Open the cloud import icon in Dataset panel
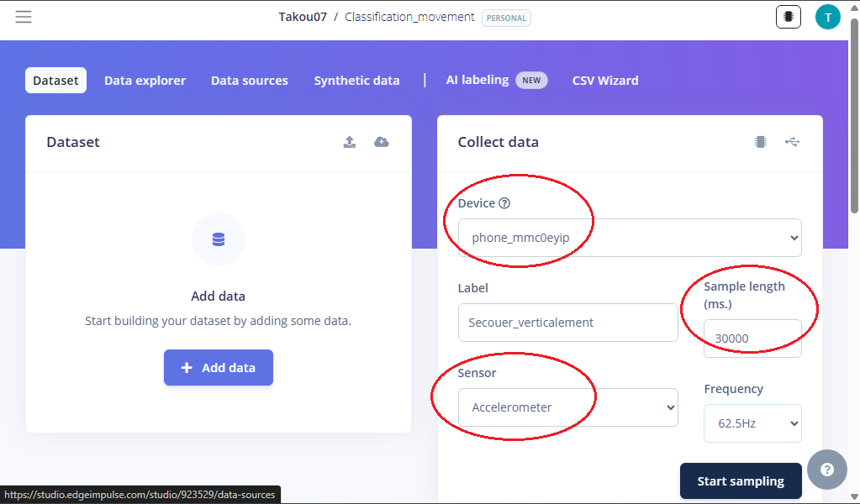This screenshot has height=504, width=860. point(381,142)
